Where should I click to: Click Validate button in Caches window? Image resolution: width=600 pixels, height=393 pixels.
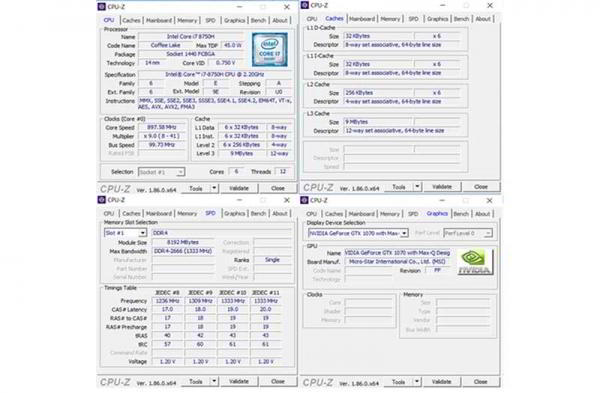(442, 187)
